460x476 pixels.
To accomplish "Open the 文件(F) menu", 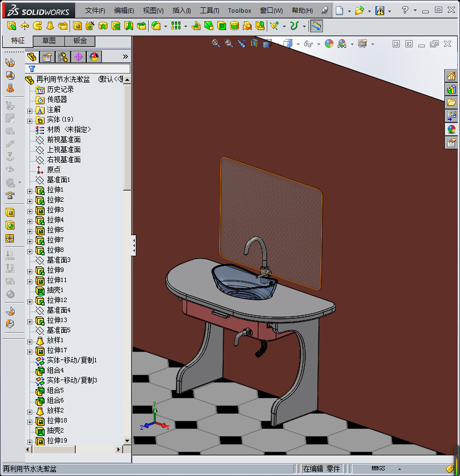I will (95, 11).
